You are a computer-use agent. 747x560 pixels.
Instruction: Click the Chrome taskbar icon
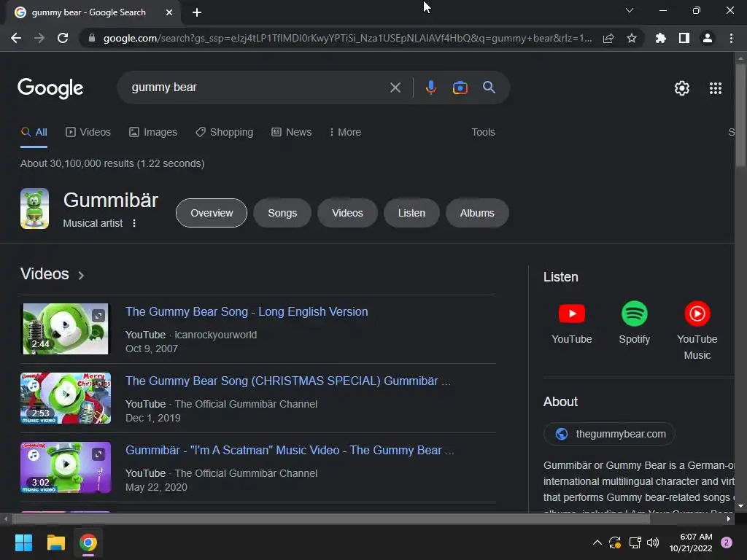88,542
